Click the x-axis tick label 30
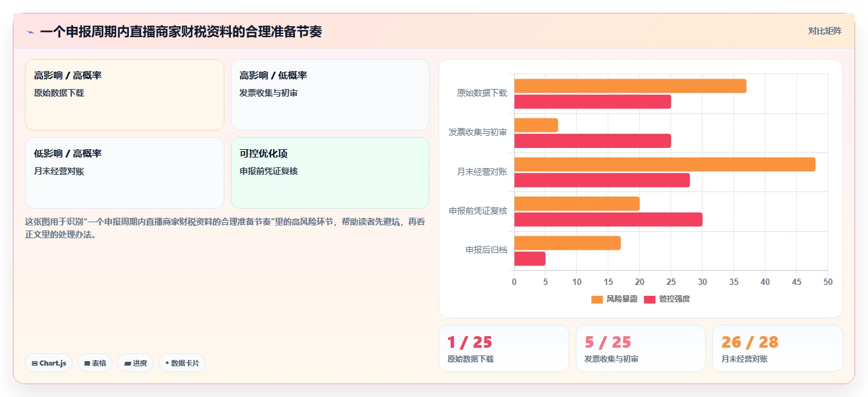Screen dimensions: 868x397 point(703,282)
